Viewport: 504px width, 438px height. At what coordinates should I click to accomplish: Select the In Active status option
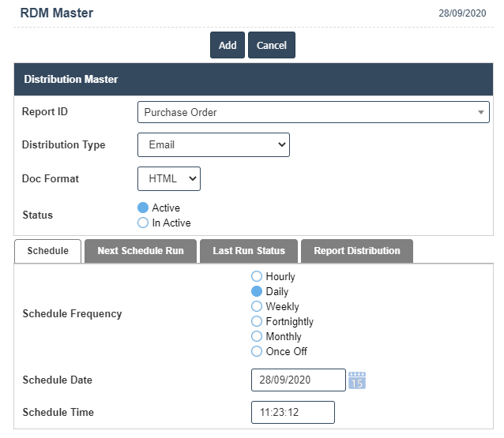[x=144, y=223]
